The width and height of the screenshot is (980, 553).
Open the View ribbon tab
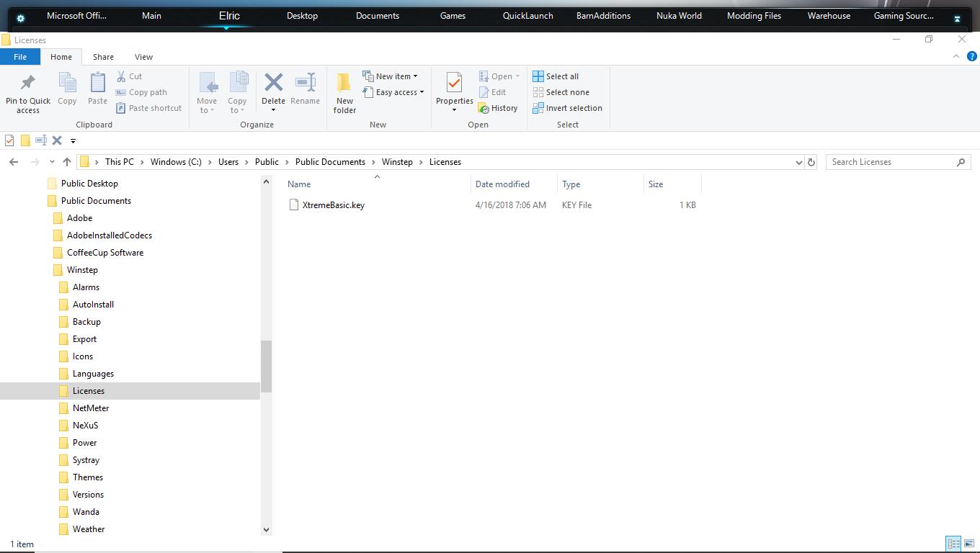[x=143, y=57]
